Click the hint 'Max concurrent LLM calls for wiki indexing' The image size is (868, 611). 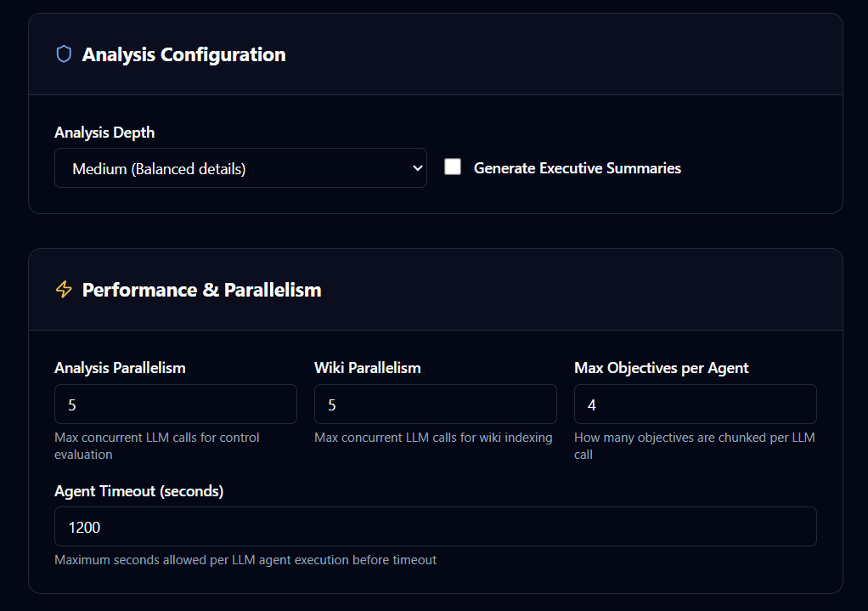pyautogui.click(x=433, y=438)
